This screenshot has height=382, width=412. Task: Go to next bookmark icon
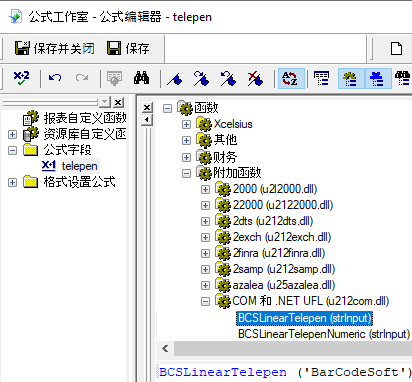201,79
